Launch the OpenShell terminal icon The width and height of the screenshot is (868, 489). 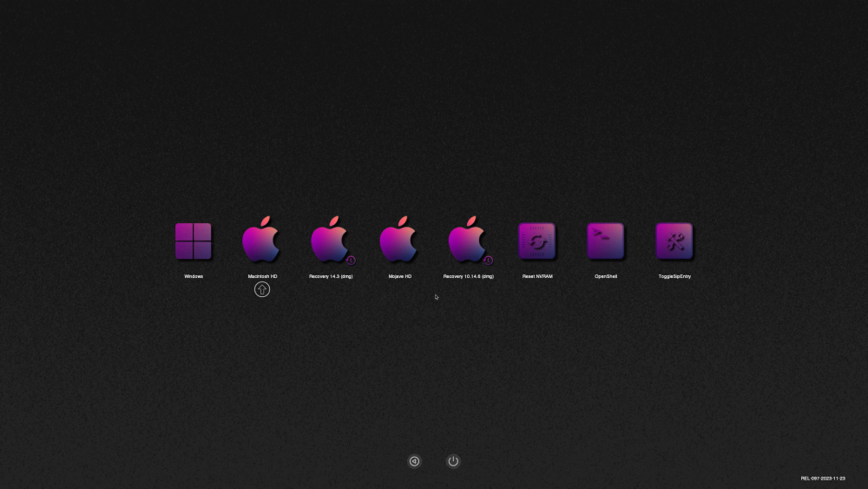(x=606, y=241)
